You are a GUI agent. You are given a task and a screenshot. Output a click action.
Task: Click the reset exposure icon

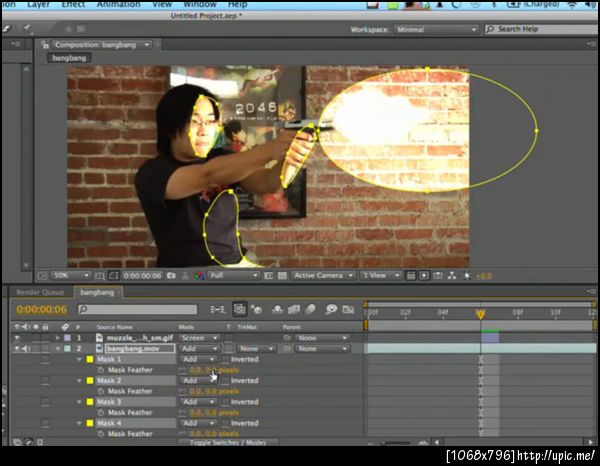[x=467, y=275]
